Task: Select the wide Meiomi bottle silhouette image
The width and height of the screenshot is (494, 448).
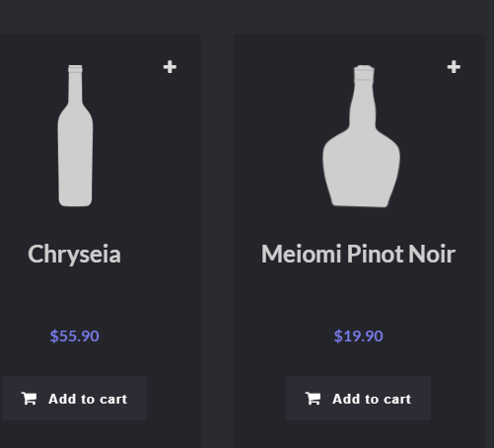Action: (361, 136)
